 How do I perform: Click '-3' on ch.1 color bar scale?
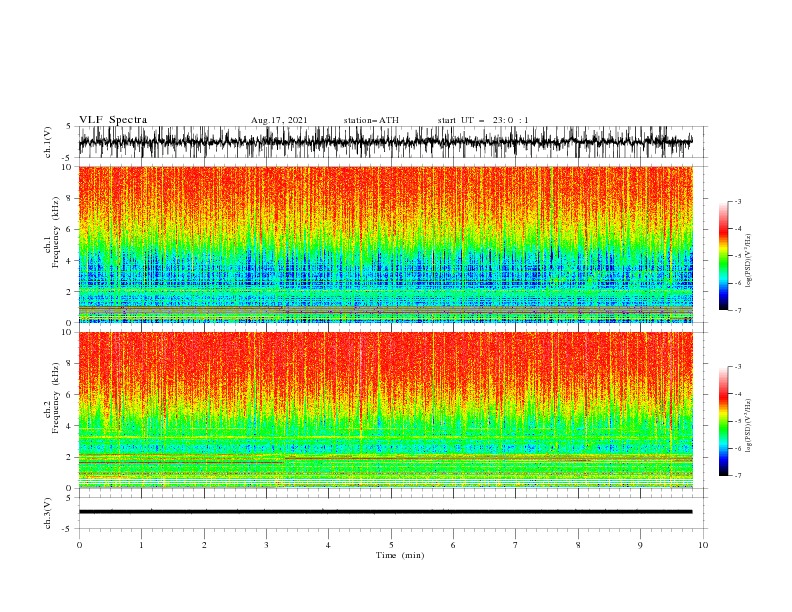[737, 201]
